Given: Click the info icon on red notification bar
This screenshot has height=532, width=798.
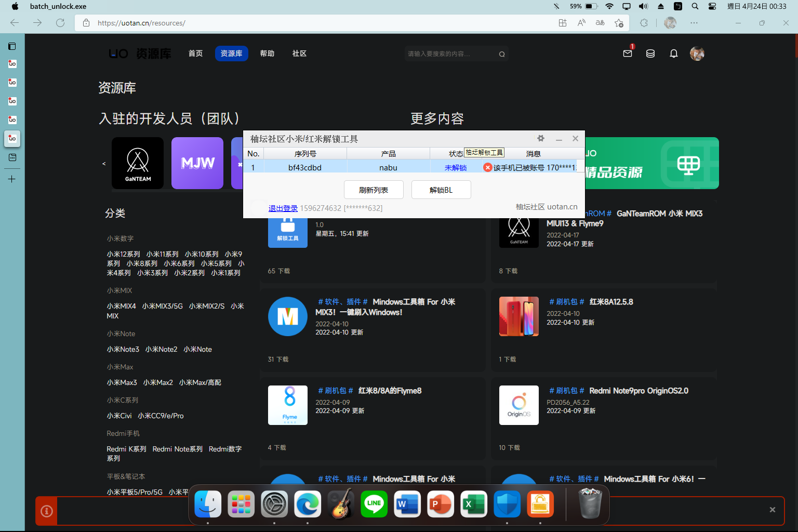Looking at the screenshot, I should pyautogui.click(x=47, y=511).
